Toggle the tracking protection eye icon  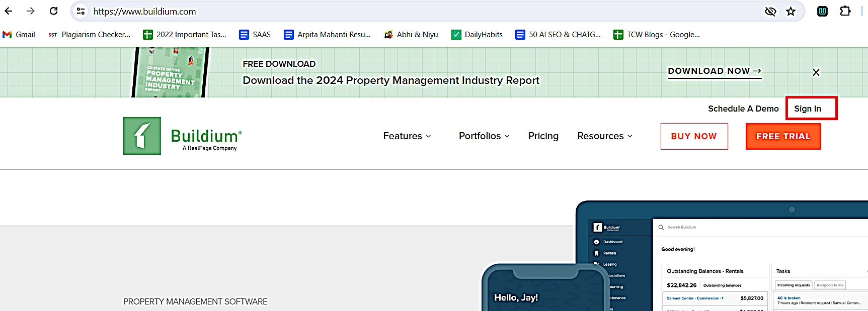click(770, 11)
